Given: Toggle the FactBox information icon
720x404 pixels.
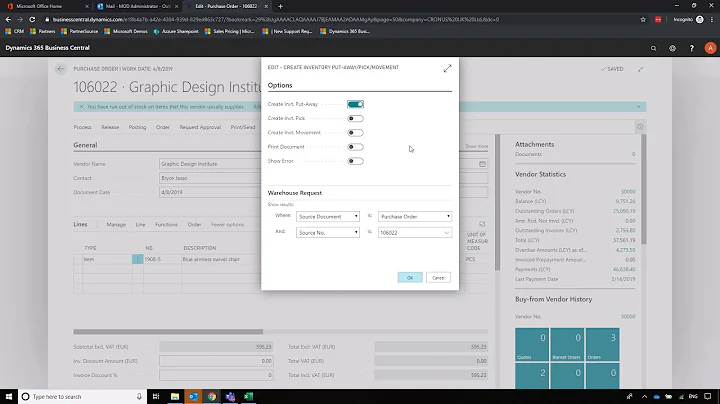Looking at the screenshot, I should pyautogui.click(x=640, y=127).
